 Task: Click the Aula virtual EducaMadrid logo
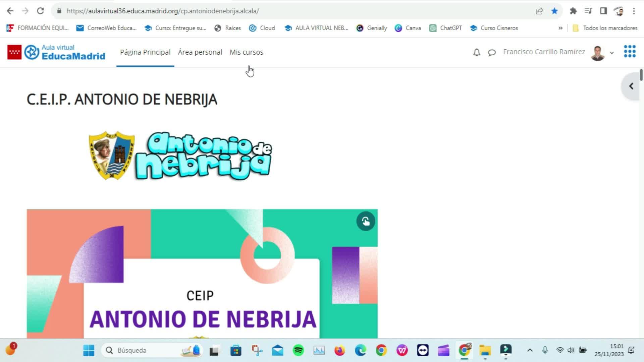point(56,52)
